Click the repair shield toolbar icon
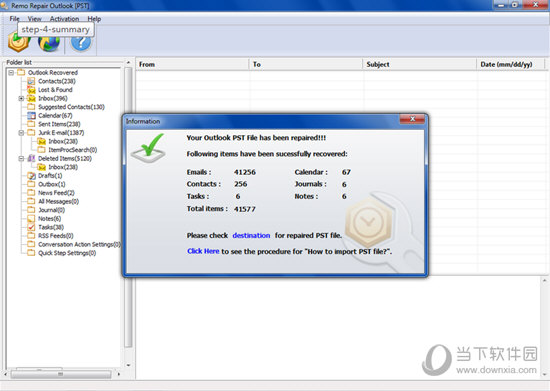550x391 pixels. pos(19,42)
